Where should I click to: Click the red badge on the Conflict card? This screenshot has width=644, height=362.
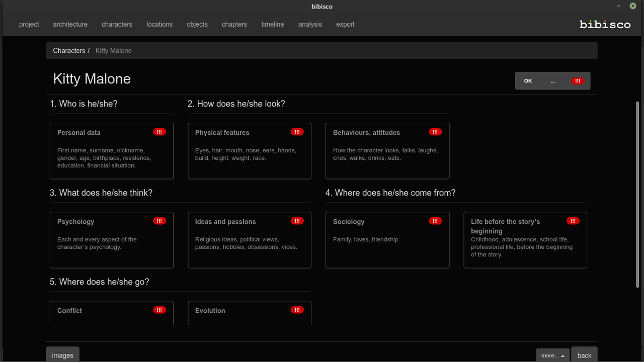point(159,310)
